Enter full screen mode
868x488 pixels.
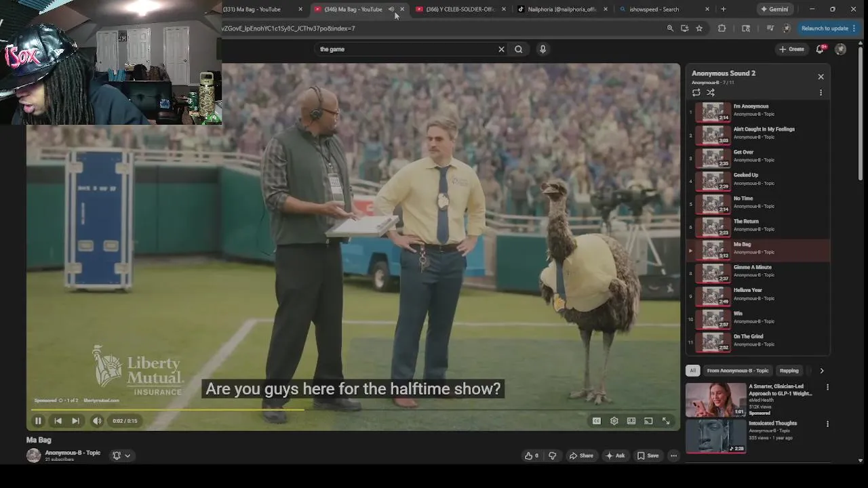[666, 421]
